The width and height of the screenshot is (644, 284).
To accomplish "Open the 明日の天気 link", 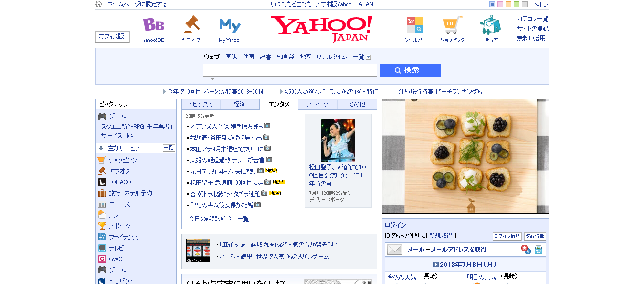I will 482,277.
